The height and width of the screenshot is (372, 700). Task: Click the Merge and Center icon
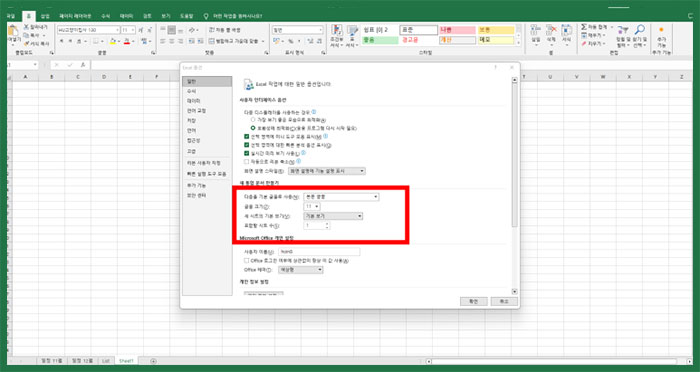[212, 41]
